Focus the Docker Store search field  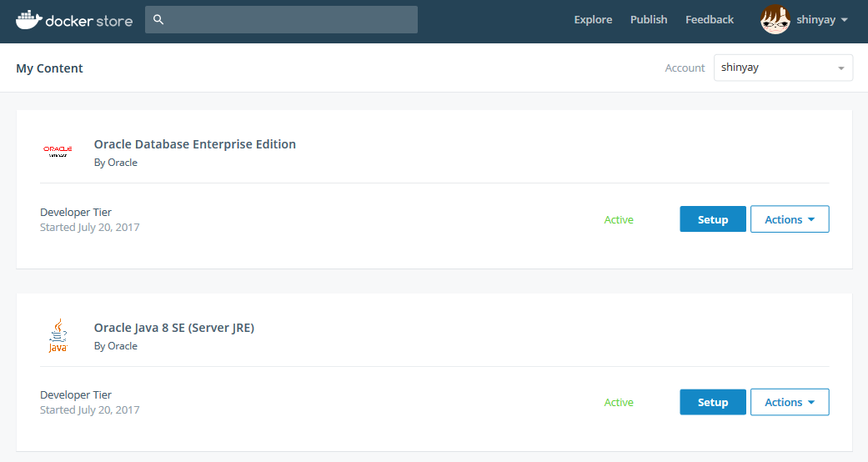click(x=281, y=20)
